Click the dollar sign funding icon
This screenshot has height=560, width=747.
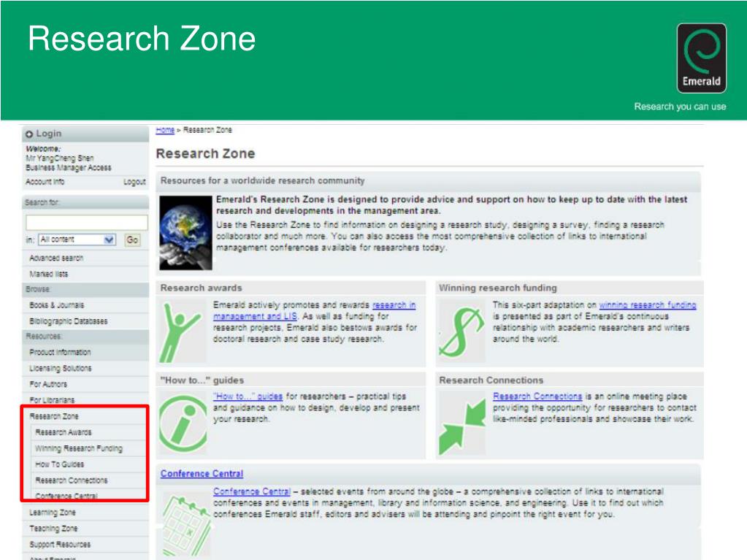tap(461, 332)
